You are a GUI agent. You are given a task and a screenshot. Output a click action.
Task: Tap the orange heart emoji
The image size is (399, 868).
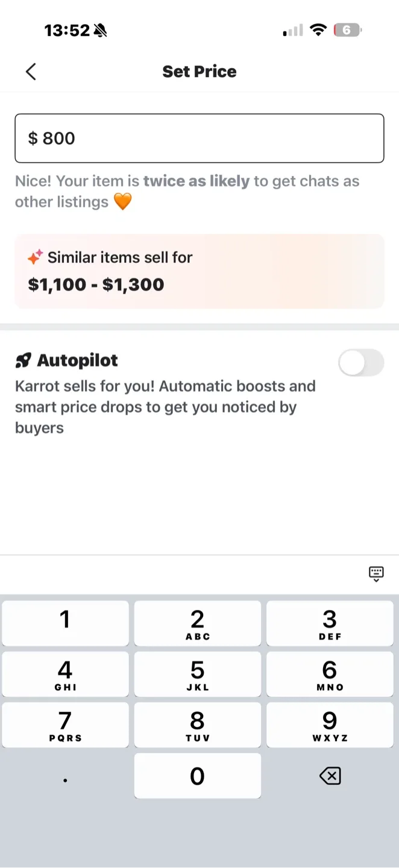pos(122,202)
